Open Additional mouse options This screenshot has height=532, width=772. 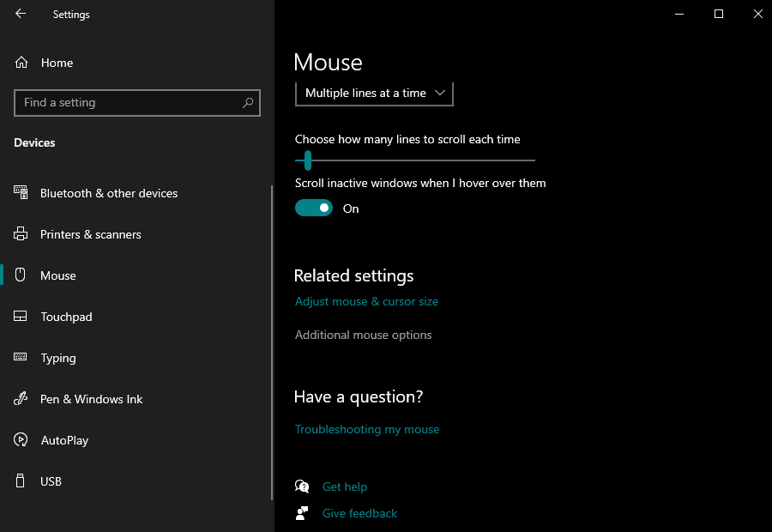[x=363, y=335]
